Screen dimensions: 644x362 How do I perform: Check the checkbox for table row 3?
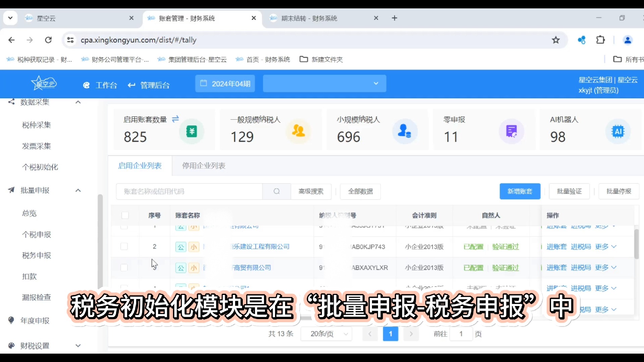pyautogui.click(x=124, y=267)
